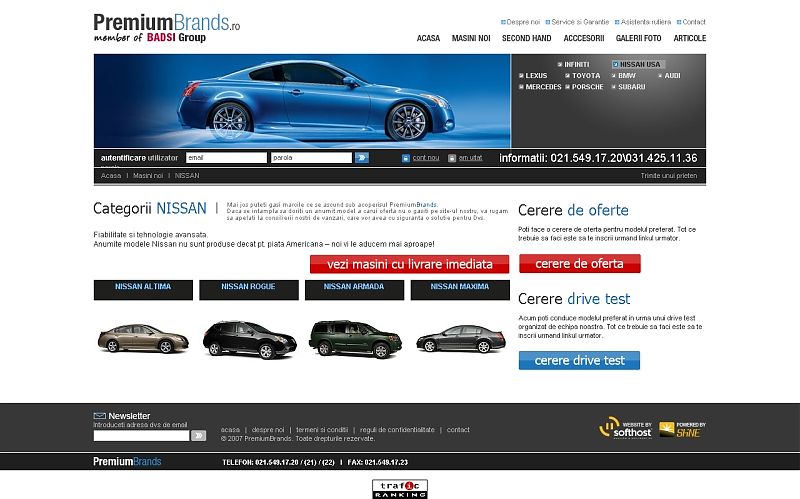Viewport: 800px width, 499px height.
Task: Click the footer PremiumBrands logo
Action: coord(127,462)
